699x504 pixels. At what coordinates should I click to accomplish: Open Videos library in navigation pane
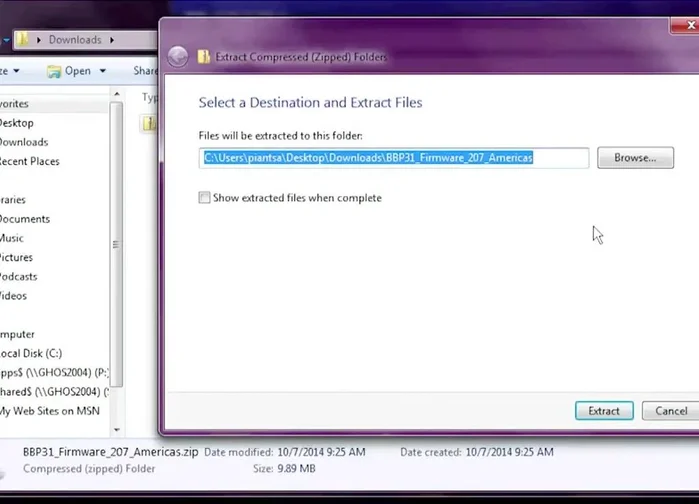pos(13,295)
